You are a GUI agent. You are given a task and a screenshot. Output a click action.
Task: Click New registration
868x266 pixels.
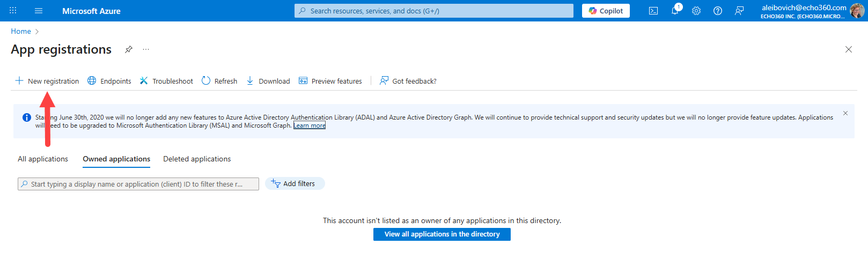click(47, 81)
